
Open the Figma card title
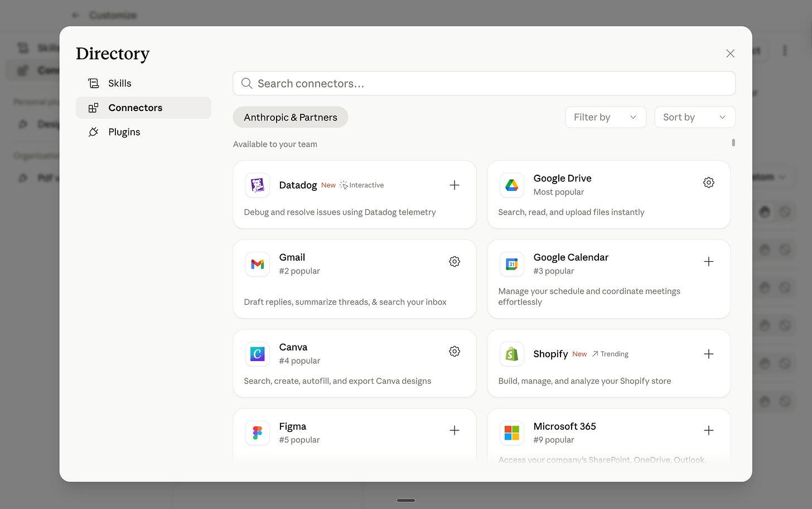click(292, 426)
